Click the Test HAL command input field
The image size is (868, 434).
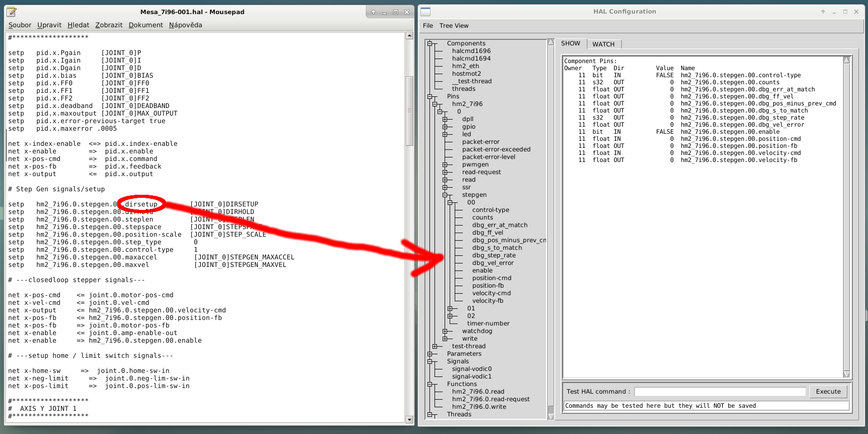tap(720, 392)
